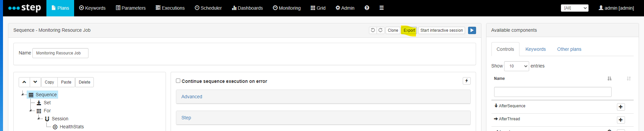Open the Keywords menu
This screenshot has width=644, height=131.
92,8
